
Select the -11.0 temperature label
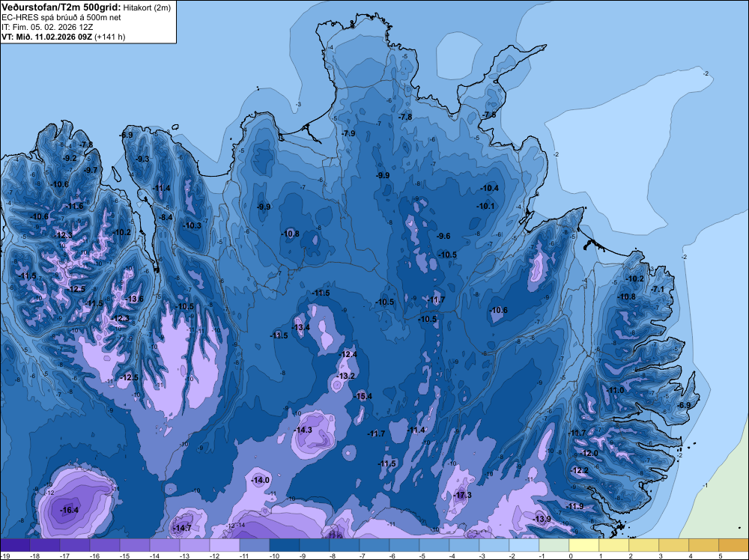coord(615,390)
